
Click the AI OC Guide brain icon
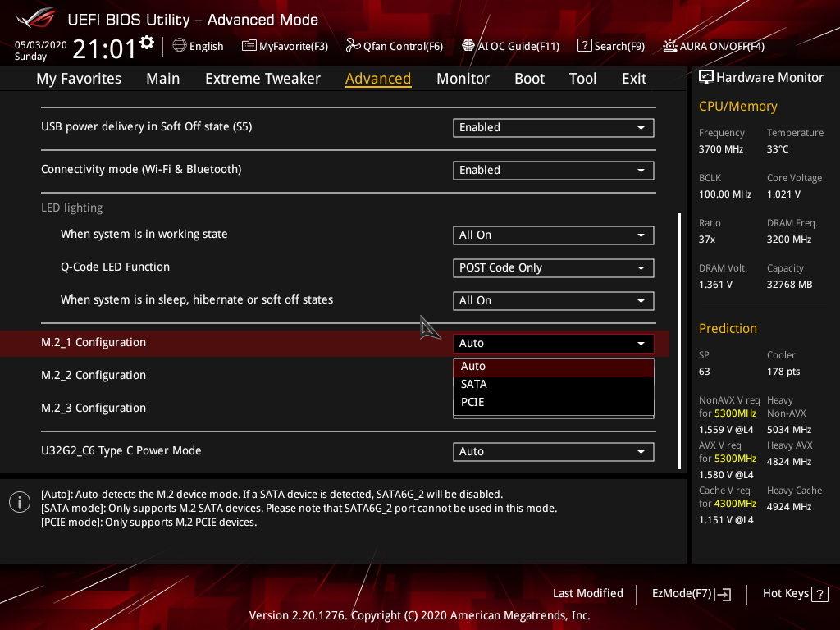point(468,46)
